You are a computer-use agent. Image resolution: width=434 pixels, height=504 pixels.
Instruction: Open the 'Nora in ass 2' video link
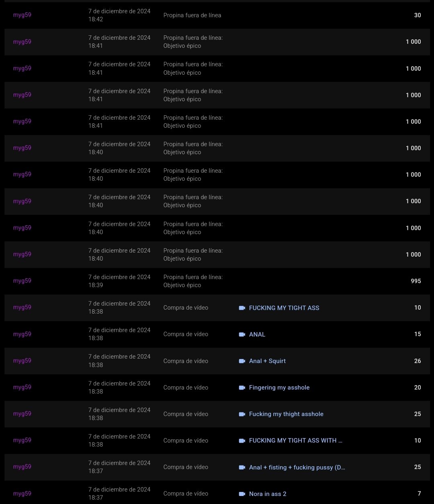click(268, 494)
